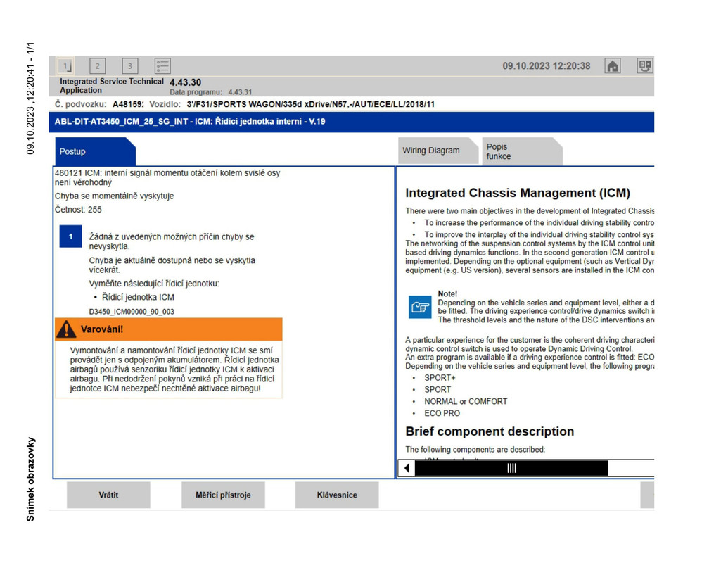Click the date and time 09.10.2023 12:20:38

coord(547,66)
